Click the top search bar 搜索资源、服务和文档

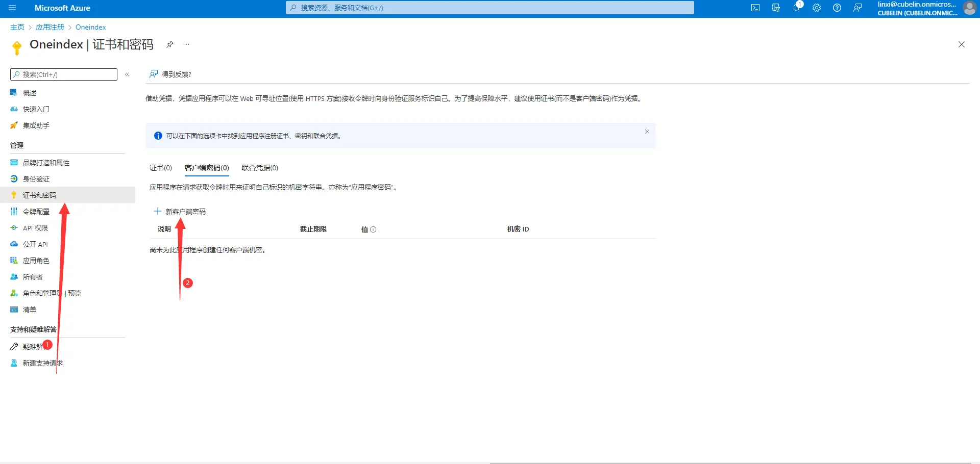pyautogui.click(x=490, y=8)
